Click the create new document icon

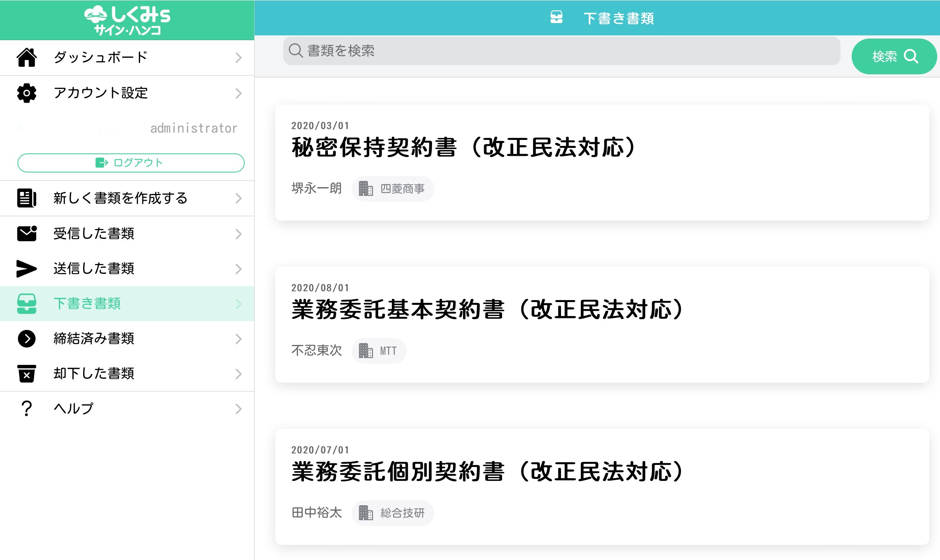coord(27,198)
